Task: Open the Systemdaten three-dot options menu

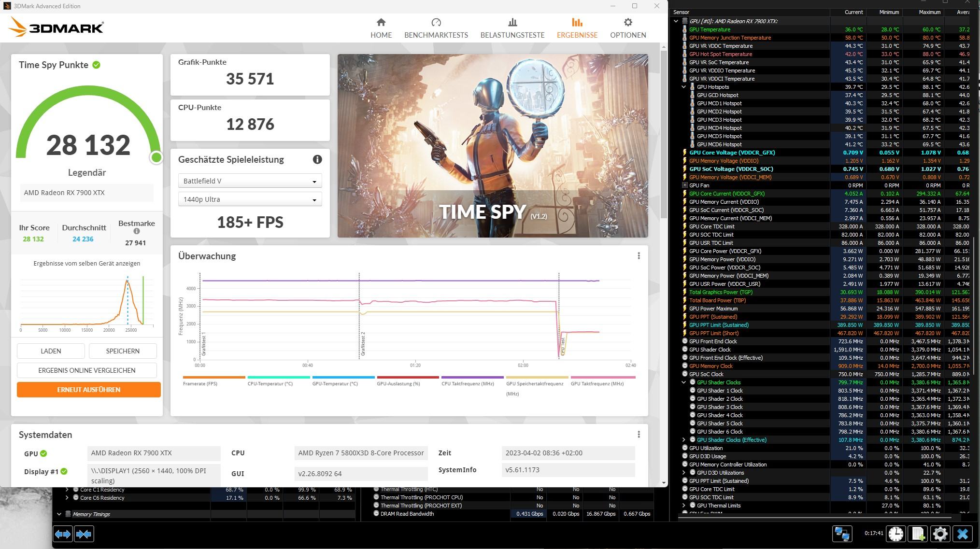Action: coord(639,435)
